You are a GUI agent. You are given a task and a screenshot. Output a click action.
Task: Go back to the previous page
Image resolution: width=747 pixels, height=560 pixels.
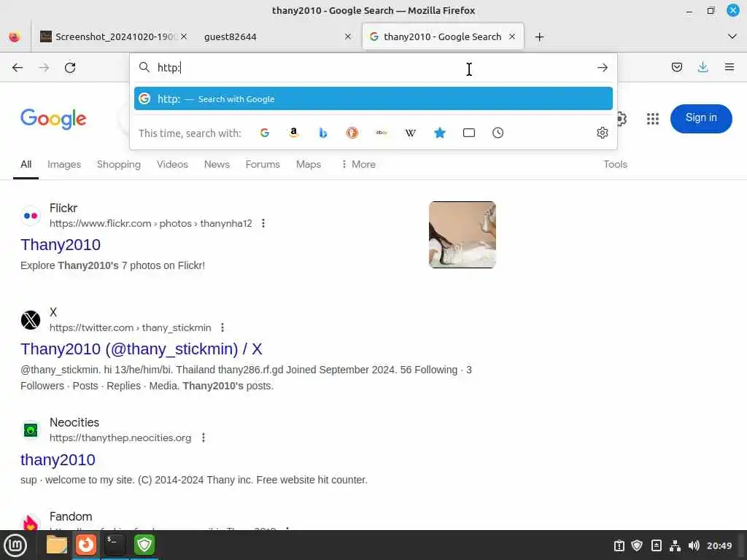[x=18, y=68]
